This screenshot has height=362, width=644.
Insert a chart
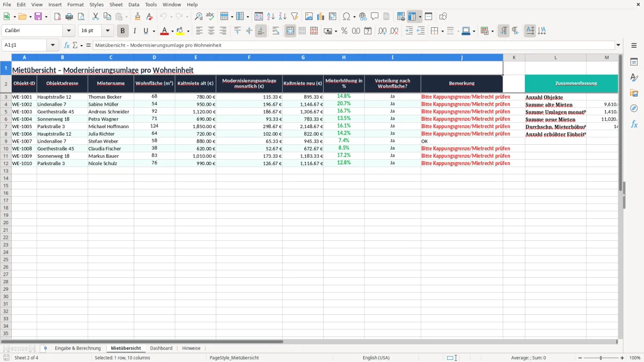(321, 17)
